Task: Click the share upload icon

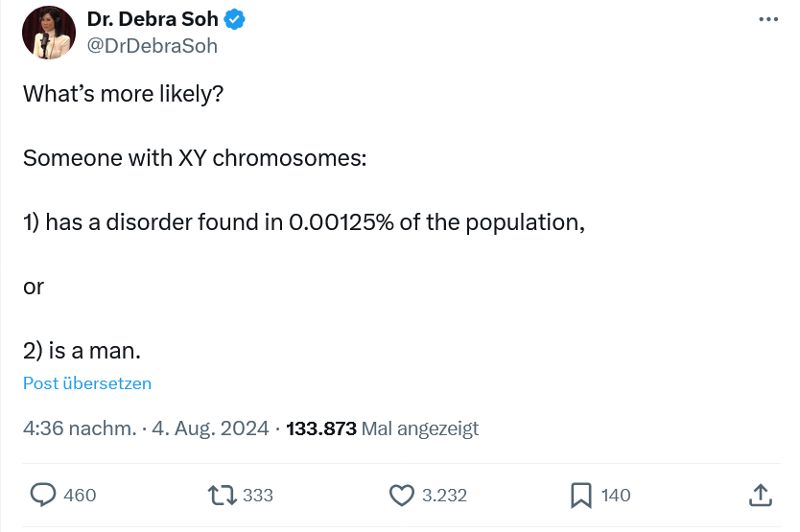Action: coord(759,495)
